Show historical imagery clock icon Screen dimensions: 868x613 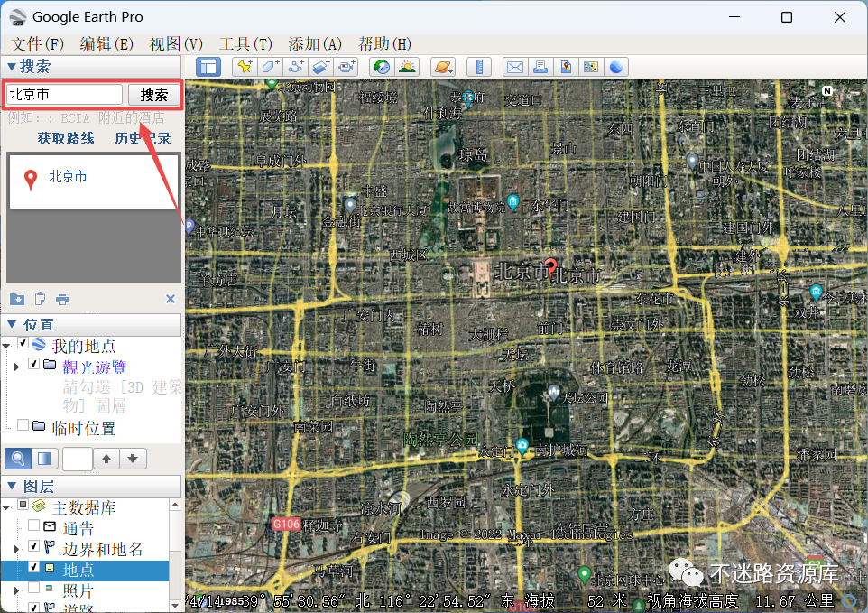pyautogui.click(x=382, y=67)
